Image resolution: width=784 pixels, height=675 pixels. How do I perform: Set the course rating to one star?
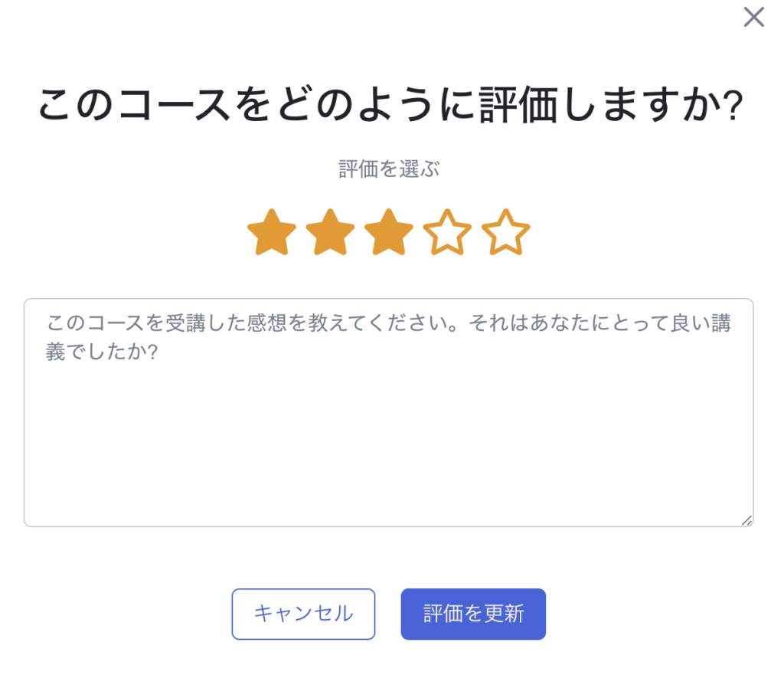[x=272, y=233]
